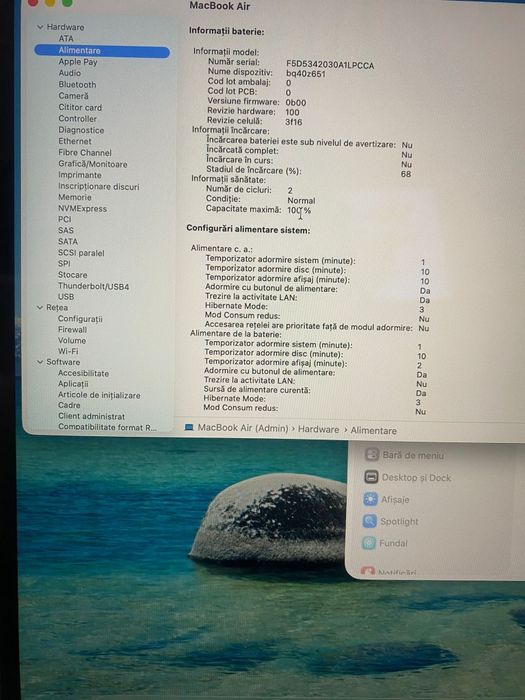Select Controller in the sidebar
The height and width of the screenshot is (700, 525).
[x=77, y=119]
